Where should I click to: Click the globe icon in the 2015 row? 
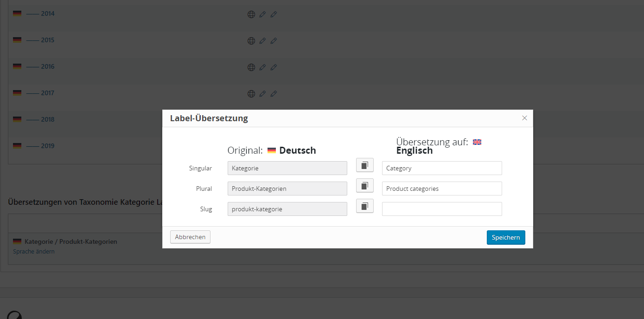[251, 41]
